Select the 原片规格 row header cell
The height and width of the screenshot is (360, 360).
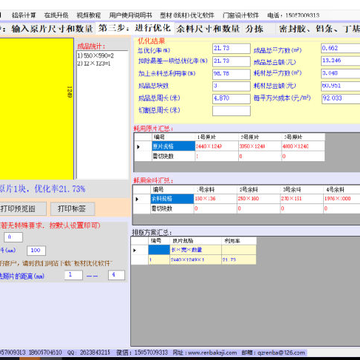(173, 146)
